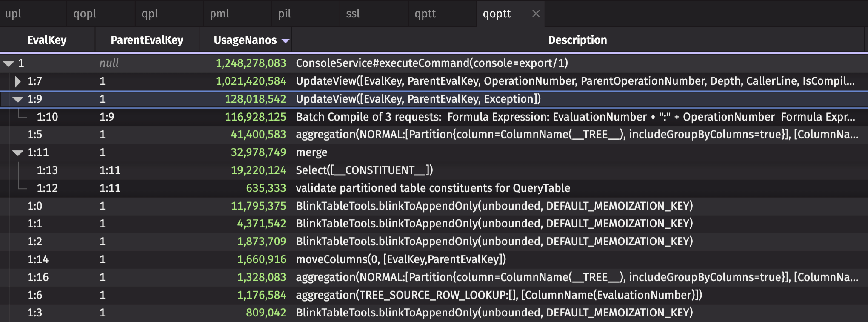Screen dimensions: 868x322
Task: Collapse the 1:11 merge row
Action: tap(18, 152)
